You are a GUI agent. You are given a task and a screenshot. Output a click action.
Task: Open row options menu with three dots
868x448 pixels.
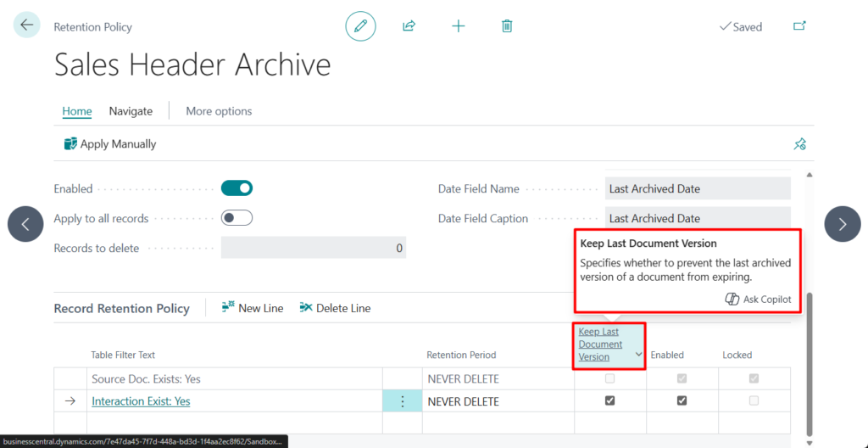coord(402,401)
